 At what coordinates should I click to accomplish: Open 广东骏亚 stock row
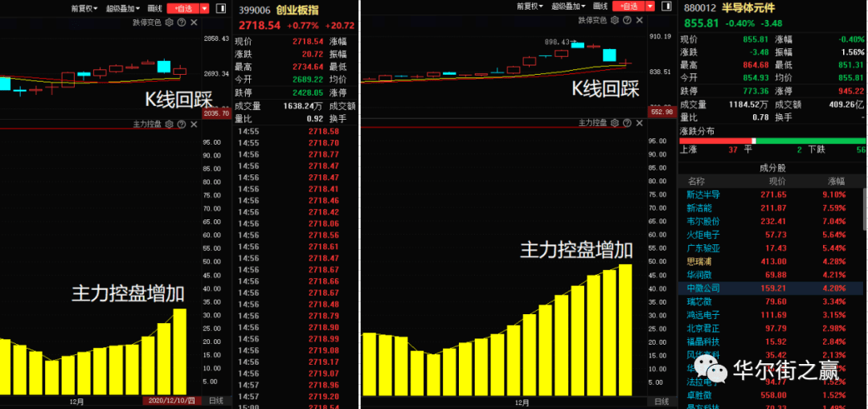pyautogui.click(x=771, y=248)
